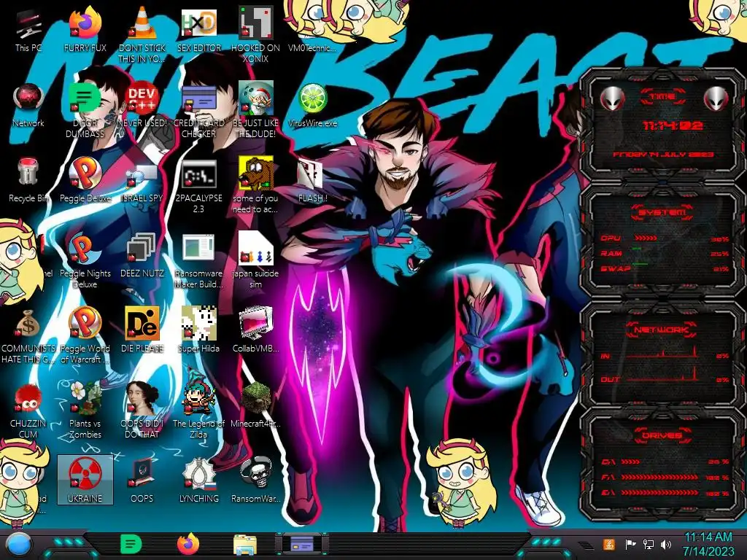Click the right alien head on Time widget
747x560 pixels.
click(716, 98)
